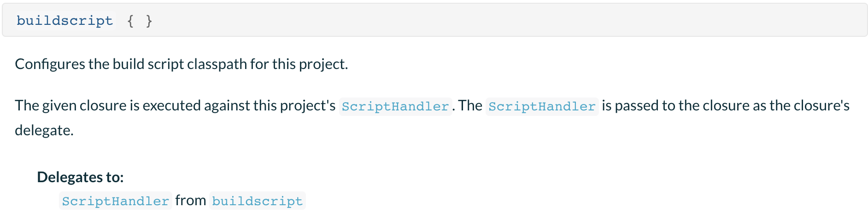This screenshot has height=219, width=868.
Task: Click the word "from" between the links
Action: (191, 201)
